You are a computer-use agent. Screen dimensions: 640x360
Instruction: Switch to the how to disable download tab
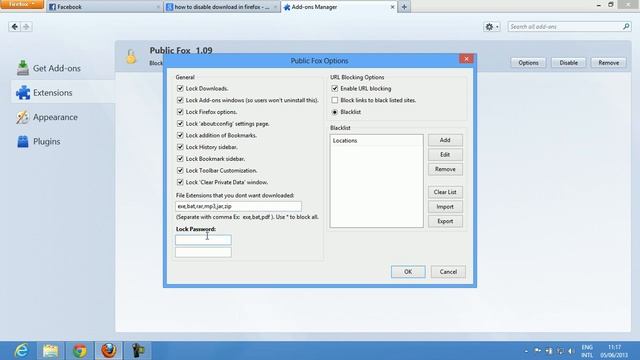222,7
